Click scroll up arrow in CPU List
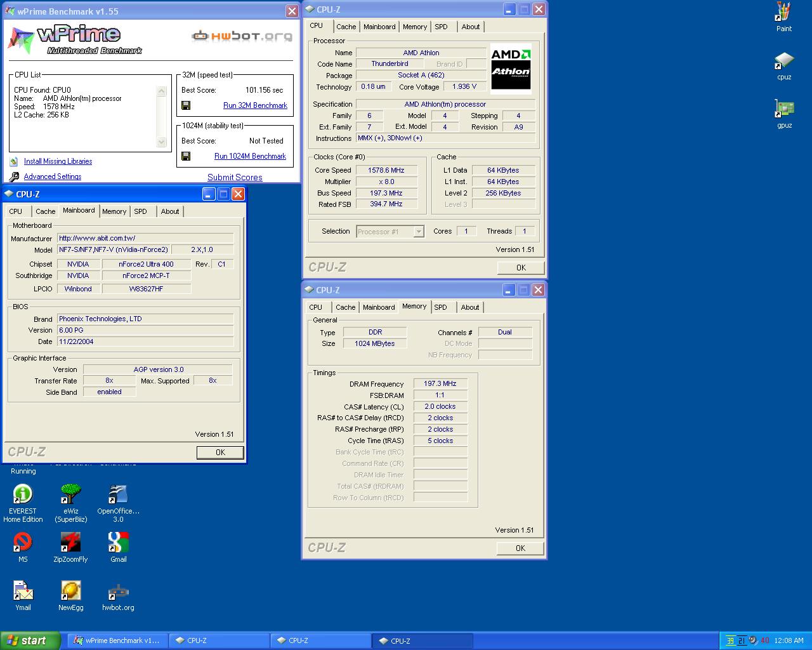The height and width of the screenshot is (650, 812). point(161,91)
